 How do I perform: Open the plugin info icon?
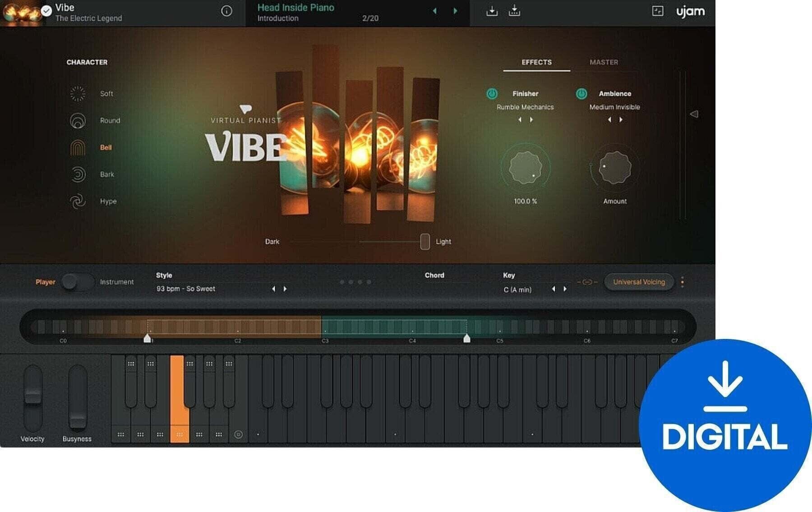[x=226, y=11]
